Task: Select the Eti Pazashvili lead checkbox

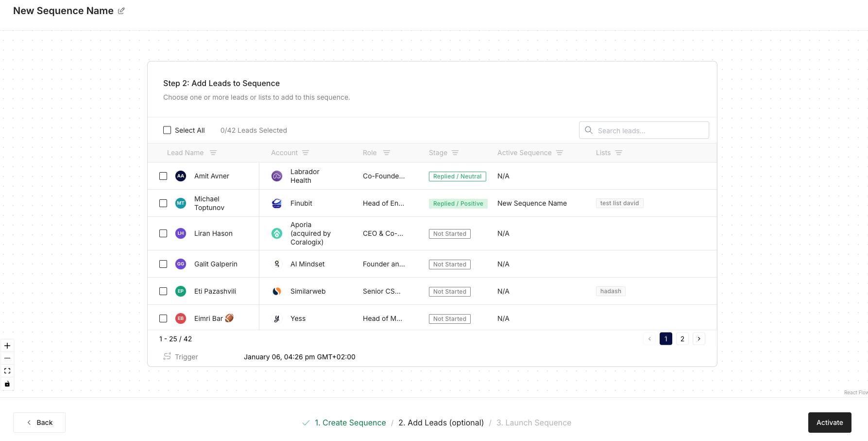Action: pyautogui.click(x=163, y=291)
